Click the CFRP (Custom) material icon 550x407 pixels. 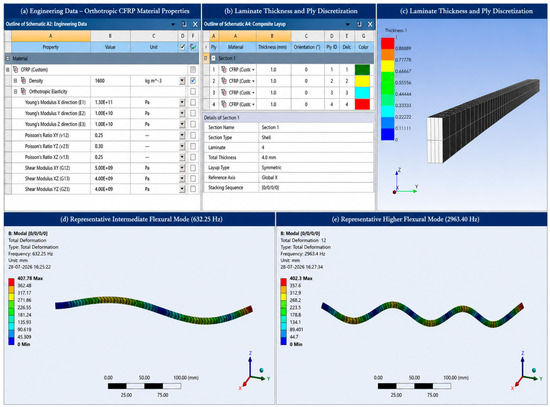[x=15, y=69]
